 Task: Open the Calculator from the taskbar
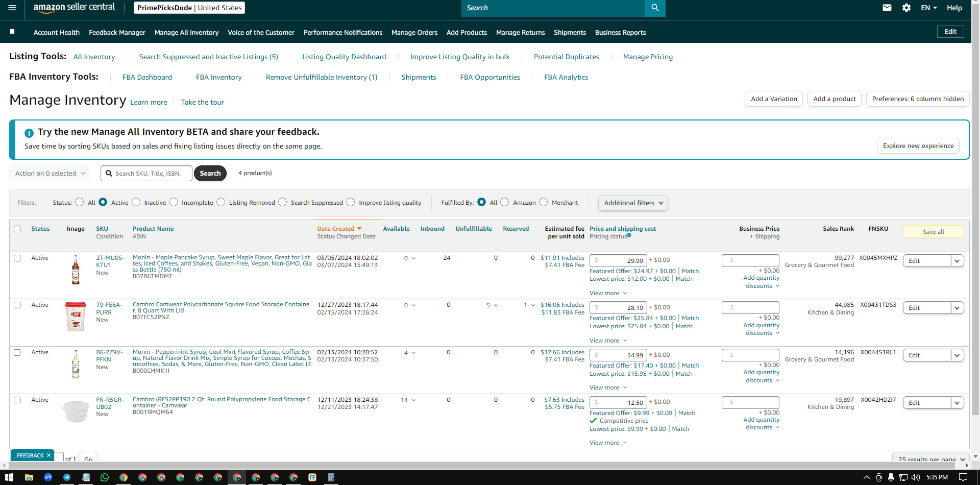331,477
